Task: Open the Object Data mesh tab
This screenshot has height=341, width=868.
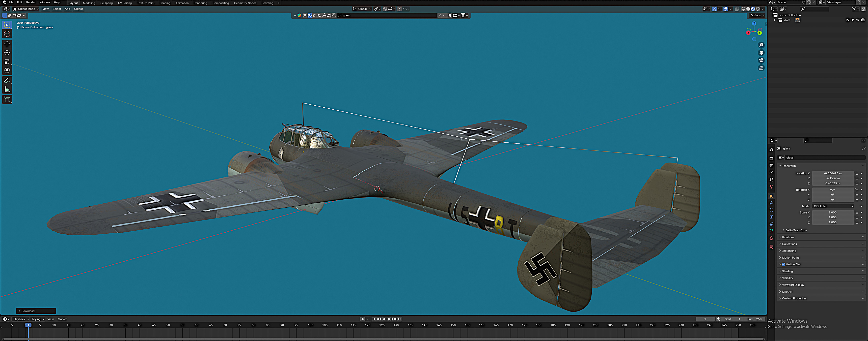Action: pyautogui.click(x=771, y=231)
